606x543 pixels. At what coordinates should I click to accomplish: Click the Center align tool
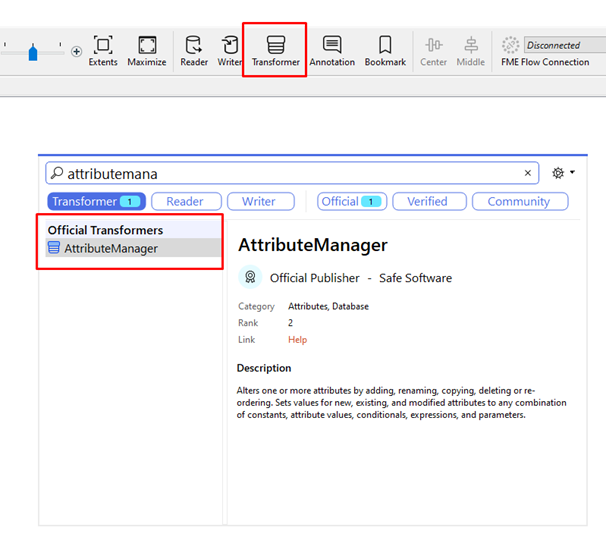click(x=433, y=51)
